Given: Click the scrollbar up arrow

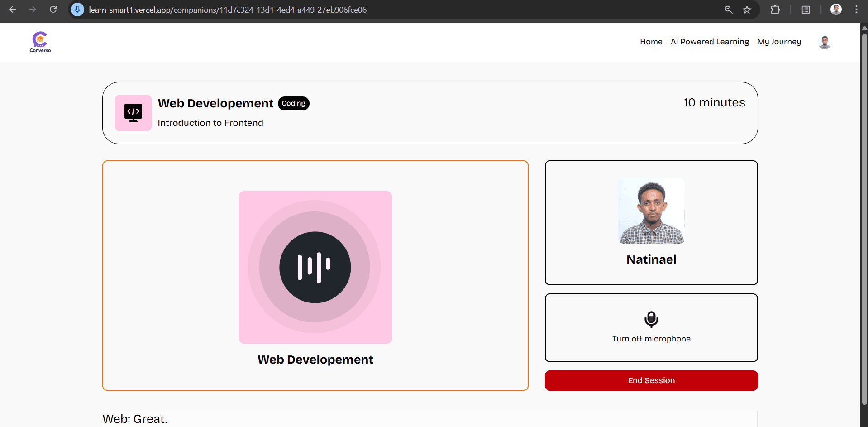Looking at the screenshot, I should click(x=864, y=28).
